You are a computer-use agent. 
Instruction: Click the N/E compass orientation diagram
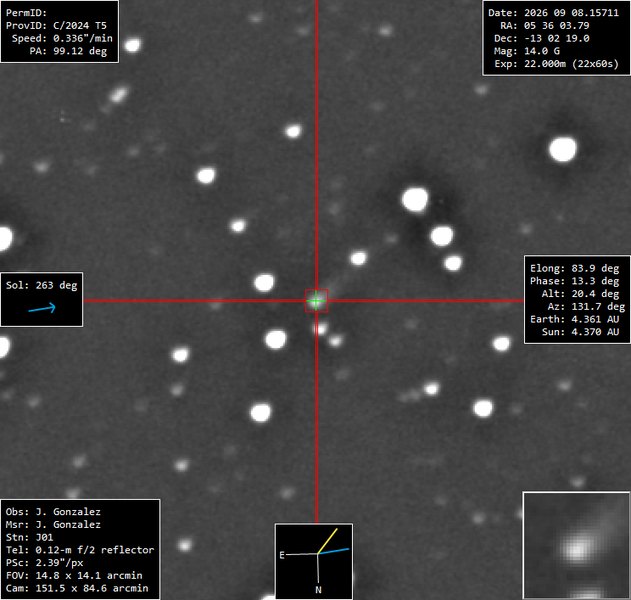point(314,561)
